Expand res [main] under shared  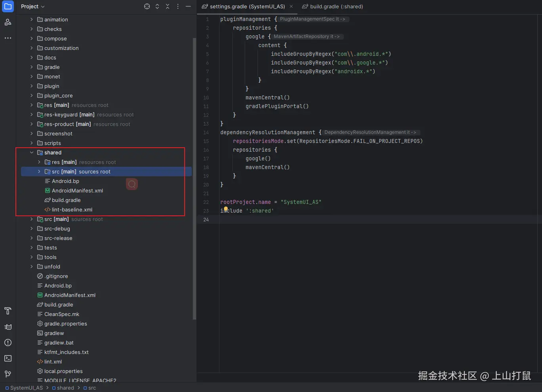[39, 162]
